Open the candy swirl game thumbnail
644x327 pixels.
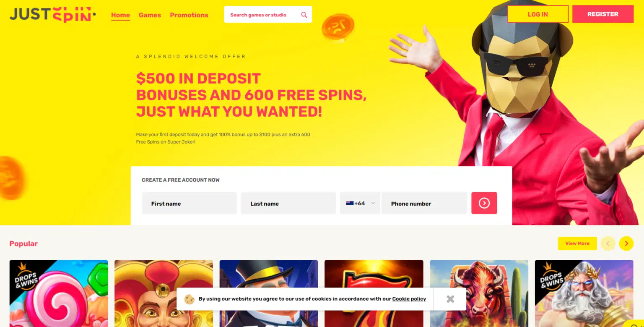[59, 293]
